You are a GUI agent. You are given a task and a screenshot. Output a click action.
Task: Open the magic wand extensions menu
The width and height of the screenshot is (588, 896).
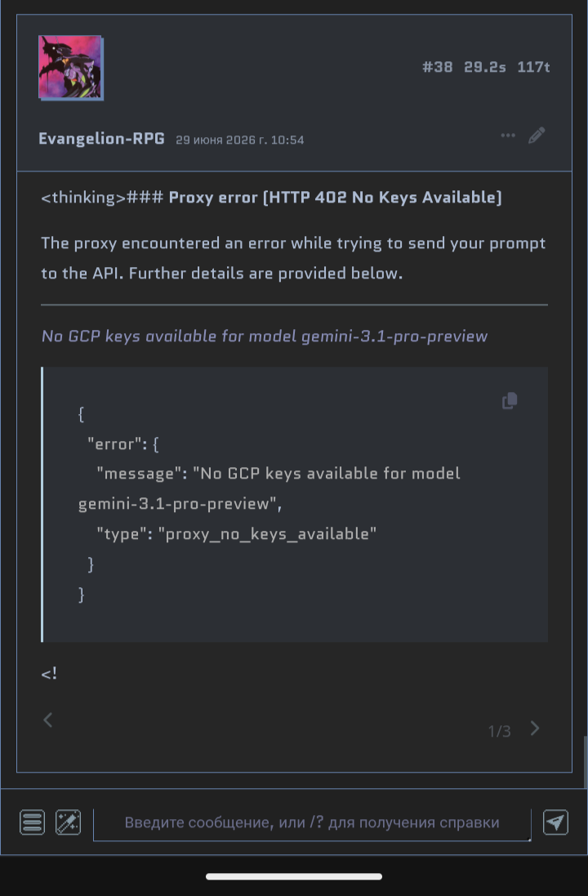(68, 822)
